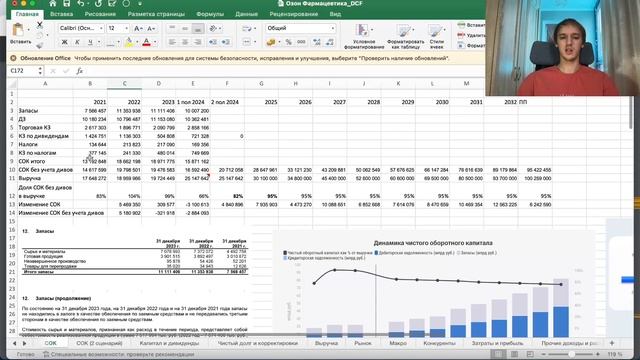Align text to the right
This screenshot has width=640, height=360.
198,42
